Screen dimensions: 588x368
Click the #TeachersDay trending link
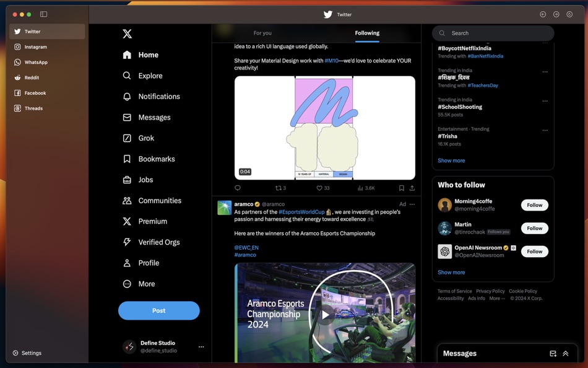pos(483,85)
